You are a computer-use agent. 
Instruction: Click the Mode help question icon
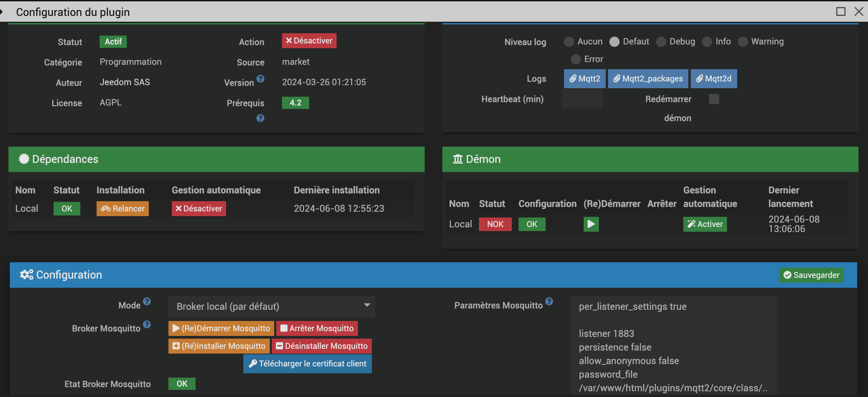[x=147, y=301]
